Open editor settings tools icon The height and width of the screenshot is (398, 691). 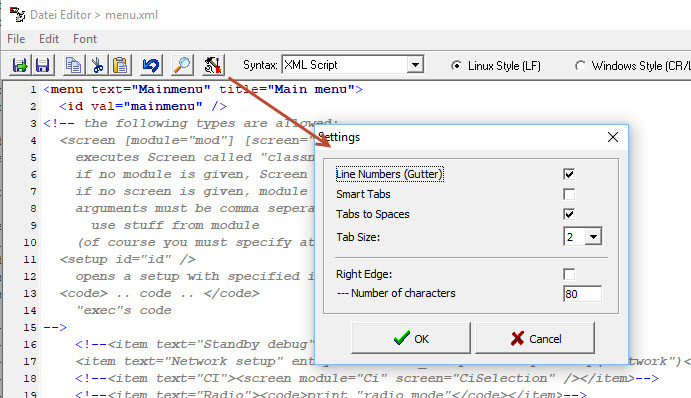tap(213, 65)
